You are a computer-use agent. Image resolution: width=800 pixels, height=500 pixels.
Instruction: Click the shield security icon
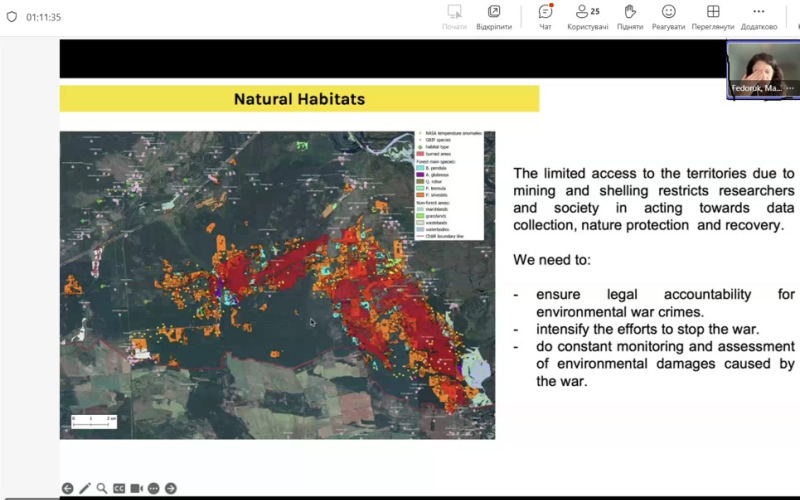(x=12, y=17)
